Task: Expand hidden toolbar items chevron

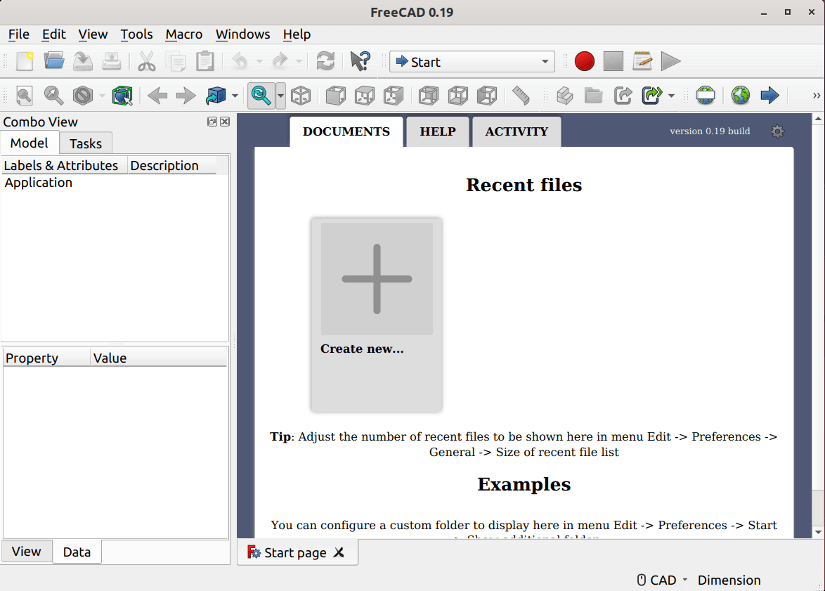Action: (x=816, y=96)
